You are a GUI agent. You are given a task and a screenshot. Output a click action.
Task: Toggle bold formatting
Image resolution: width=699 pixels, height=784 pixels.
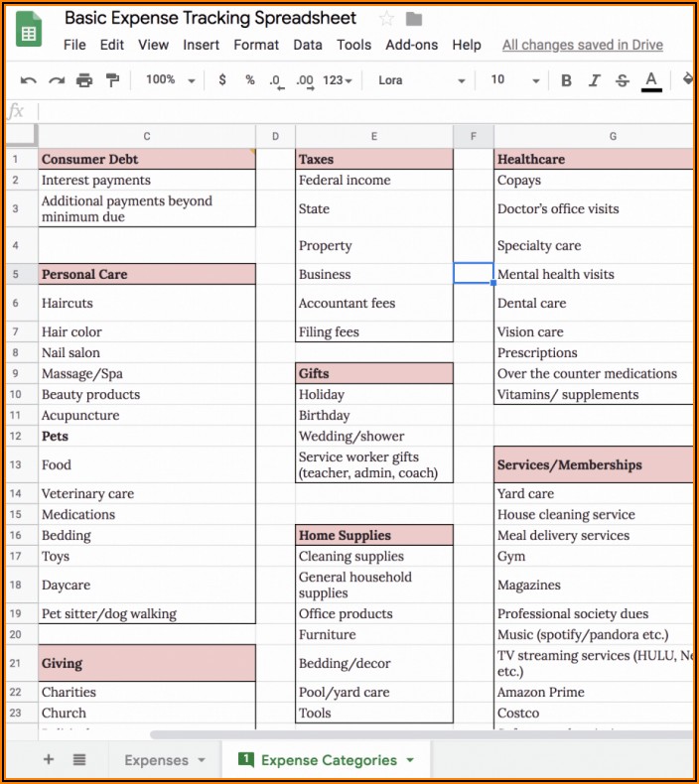(566, 80)
